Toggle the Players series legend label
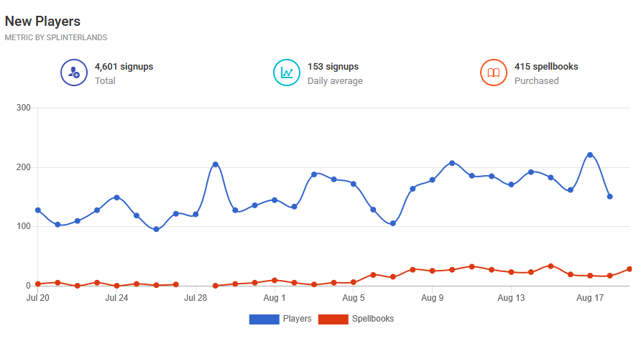This screenshot has width=644, height=341. pyautogui.click(x=297, y=319)
